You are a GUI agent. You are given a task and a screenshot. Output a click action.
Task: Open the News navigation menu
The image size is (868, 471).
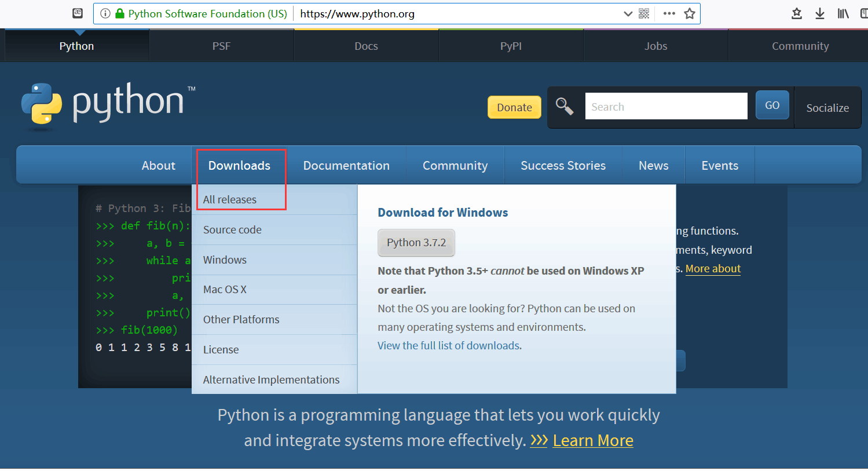(653, 165)
